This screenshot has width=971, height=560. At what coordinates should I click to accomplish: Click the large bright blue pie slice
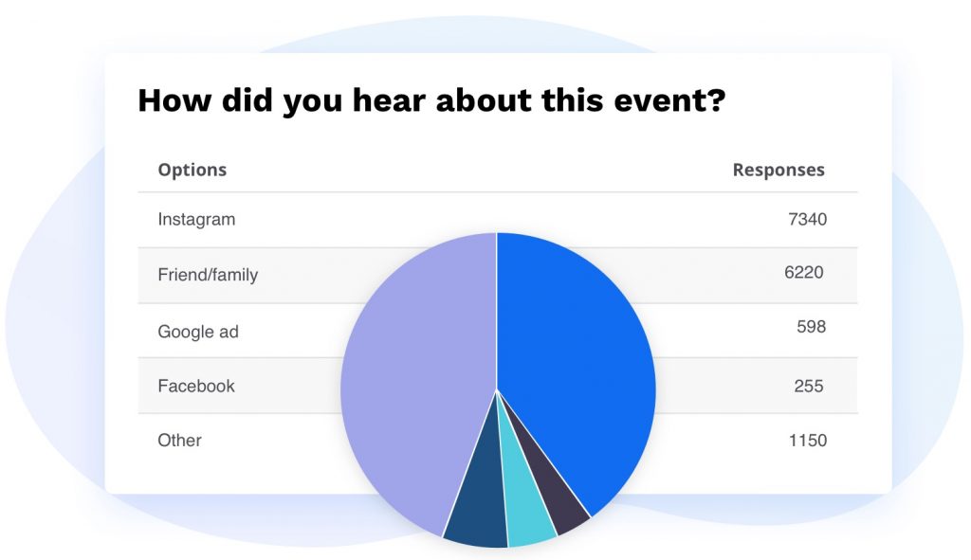578,360
